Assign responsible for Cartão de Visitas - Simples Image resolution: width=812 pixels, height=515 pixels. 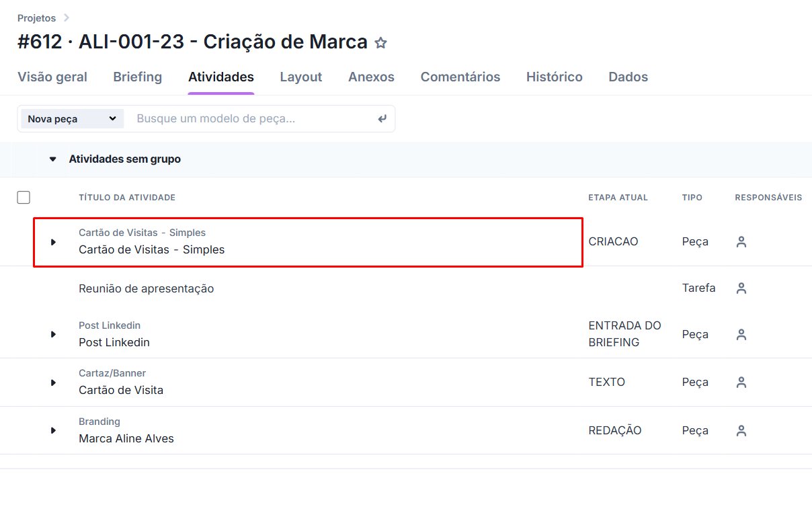point(741,242)
